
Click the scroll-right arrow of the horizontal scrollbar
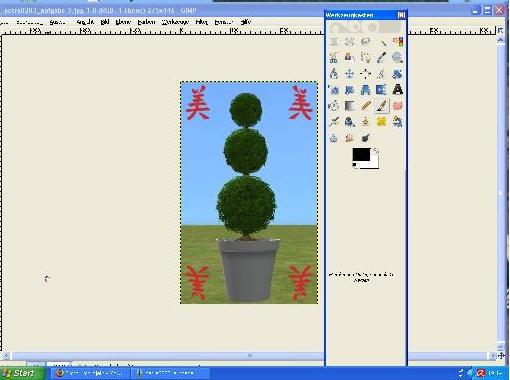492,356
